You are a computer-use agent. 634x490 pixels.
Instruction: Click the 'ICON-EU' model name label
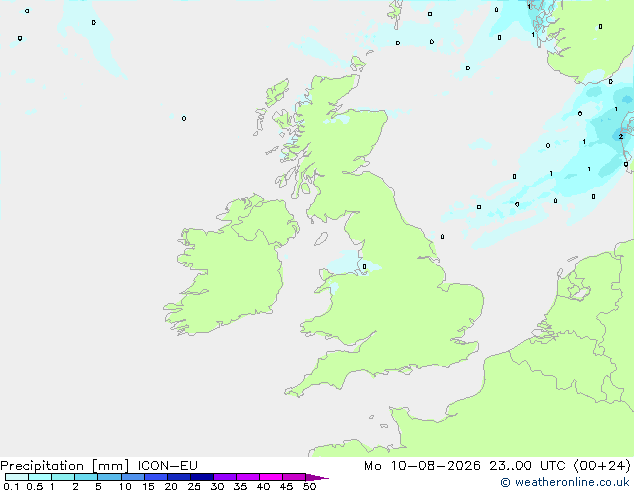[x=167, y=466]
